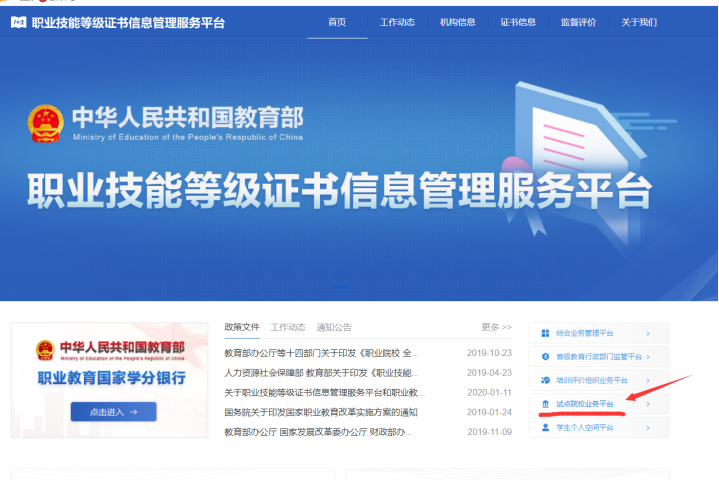Click the 省级教育行政部门监管平台 shield icon
719x481 pixels.
click(x=545, y=357)
